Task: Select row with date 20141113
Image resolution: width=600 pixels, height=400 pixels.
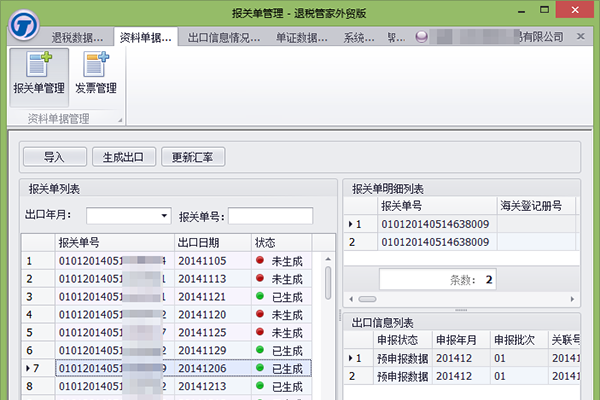Action: (x=166, y=279)
